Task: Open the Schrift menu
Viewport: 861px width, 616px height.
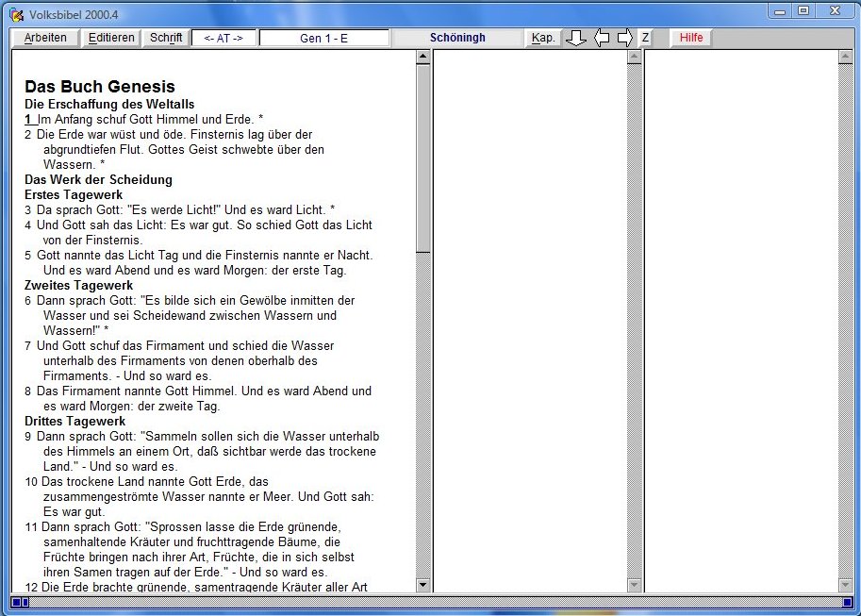Action: point(166,38)
